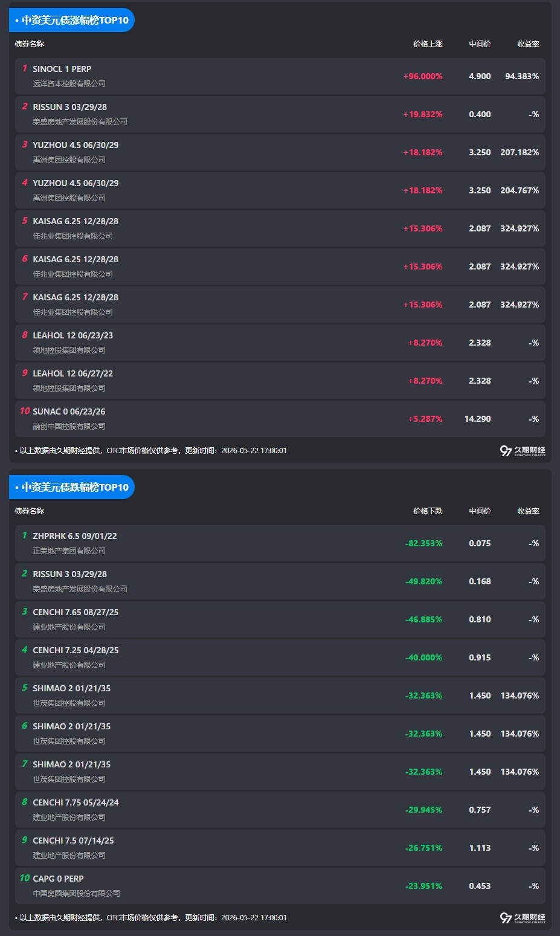The width and height of the screenshot is (560, 936).
Task: Click the +96.000% price gain value
Action: coord(423,77)
